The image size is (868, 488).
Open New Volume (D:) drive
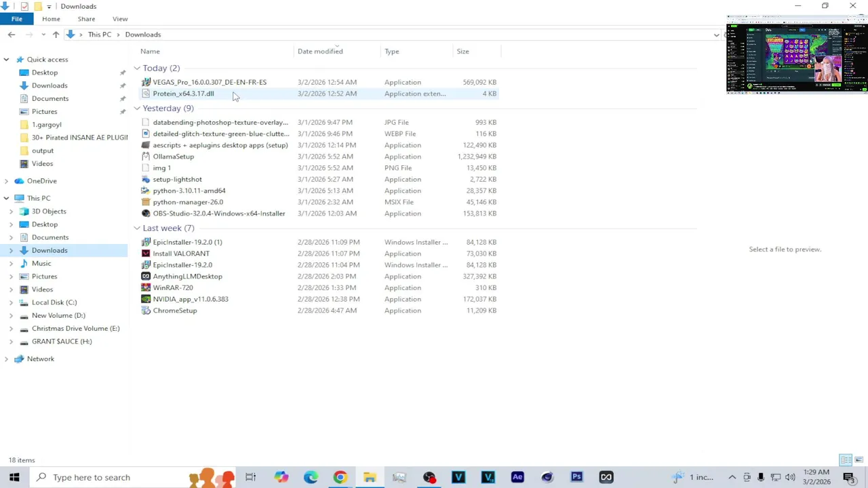(58, 315)
